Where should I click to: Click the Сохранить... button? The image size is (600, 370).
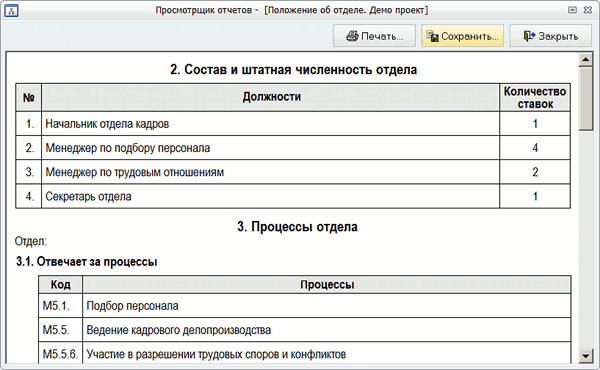click(462, 36)
